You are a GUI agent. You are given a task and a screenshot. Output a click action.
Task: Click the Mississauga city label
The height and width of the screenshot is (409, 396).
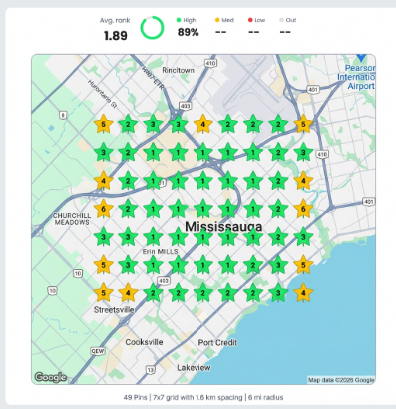pos(224,227)
